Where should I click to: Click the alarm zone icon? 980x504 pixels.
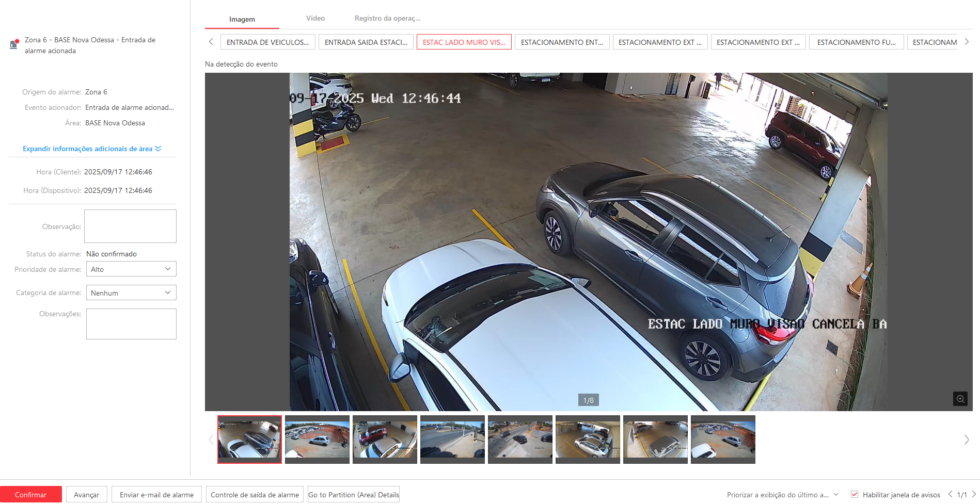[x=14, y=44]
